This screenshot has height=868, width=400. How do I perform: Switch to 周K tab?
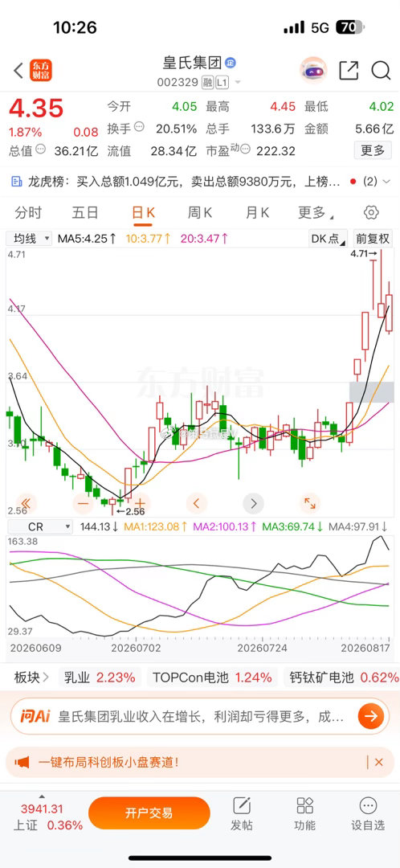point(200,212)
